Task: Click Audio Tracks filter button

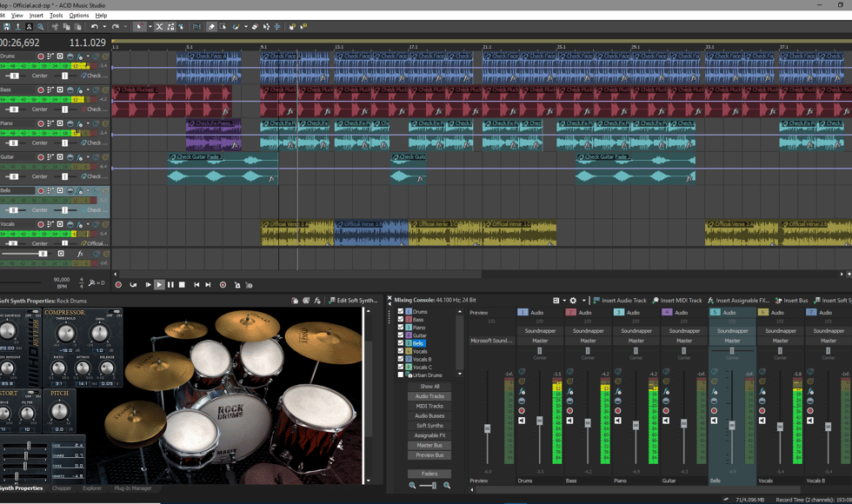Action: (429, 396)
